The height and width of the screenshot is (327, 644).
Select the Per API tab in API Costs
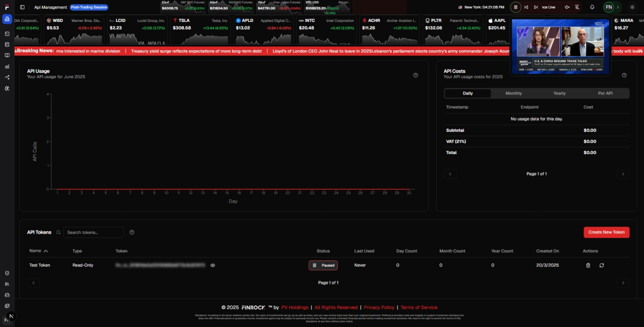(x=605, y=93)
